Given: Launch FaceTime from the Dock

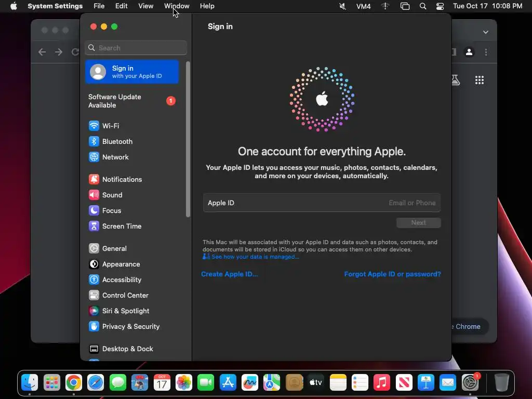Looking at the screenshot, I should [206, 383].
